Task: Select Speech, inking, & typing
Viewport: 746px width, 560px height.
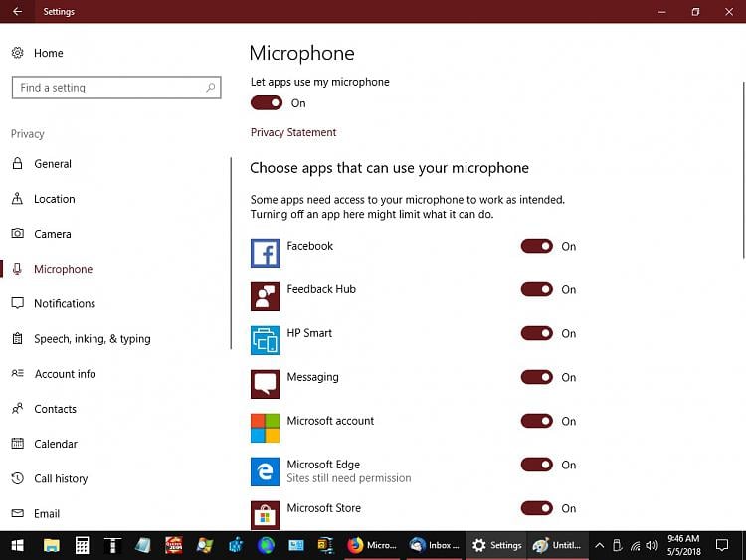Action: coord(93,339)
